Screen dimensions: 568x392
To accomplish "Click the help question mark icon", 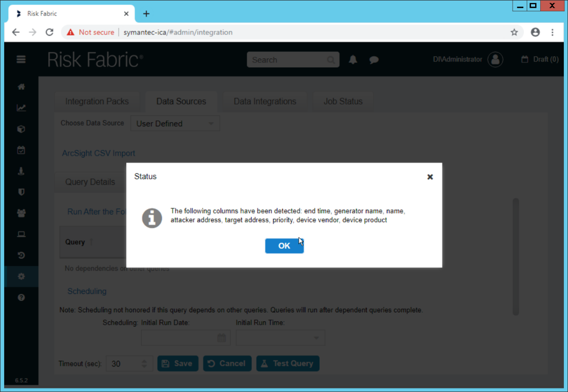I will tap(21, 298).
